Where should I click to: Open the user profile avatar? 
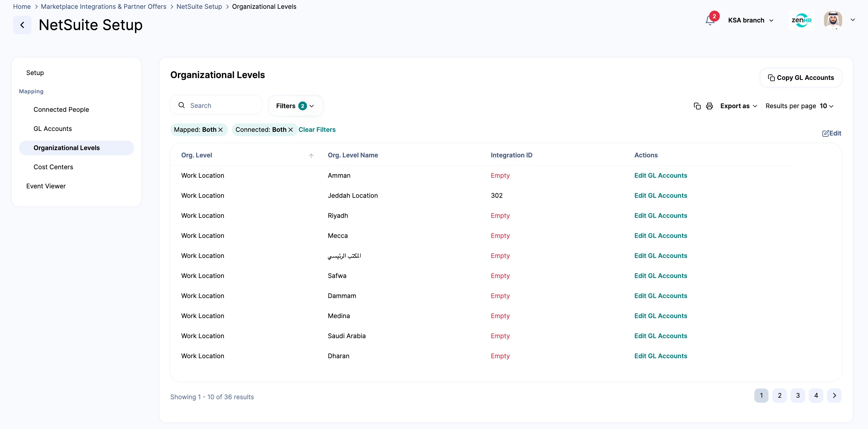(x=833, y=20)
